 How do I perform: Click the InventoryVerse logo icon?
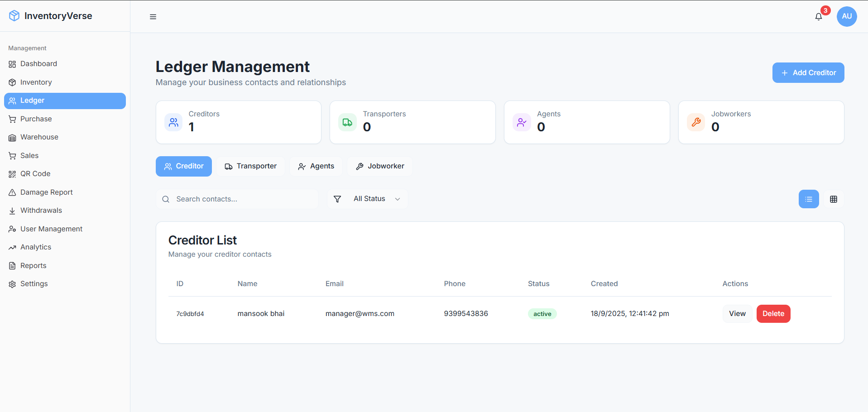click(14, 15)
